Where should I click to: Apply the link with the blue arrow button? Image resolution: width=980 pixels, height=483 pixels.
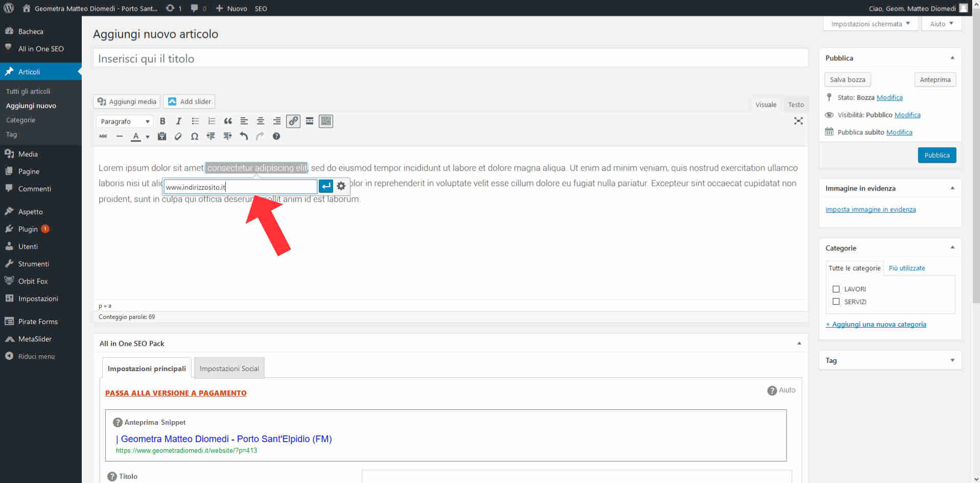[x=326, y=187]
